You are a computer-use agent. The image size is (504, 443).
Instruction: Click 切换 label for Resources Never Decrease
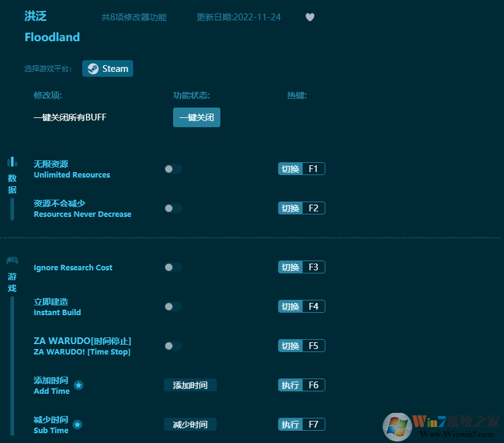pyautogui.click(x=290, y=208)
